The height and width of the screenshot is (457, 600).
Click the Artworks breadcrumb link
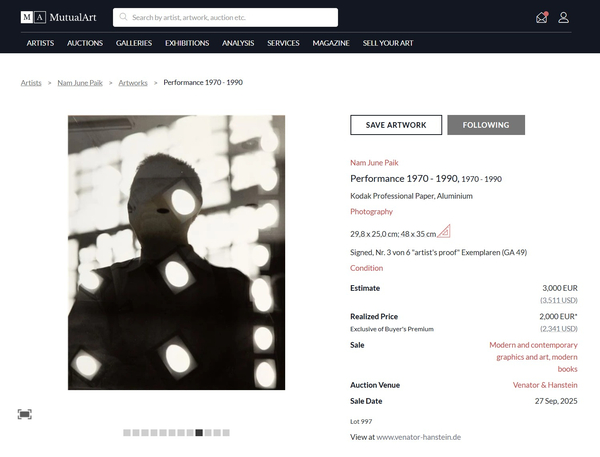(133, 83)
